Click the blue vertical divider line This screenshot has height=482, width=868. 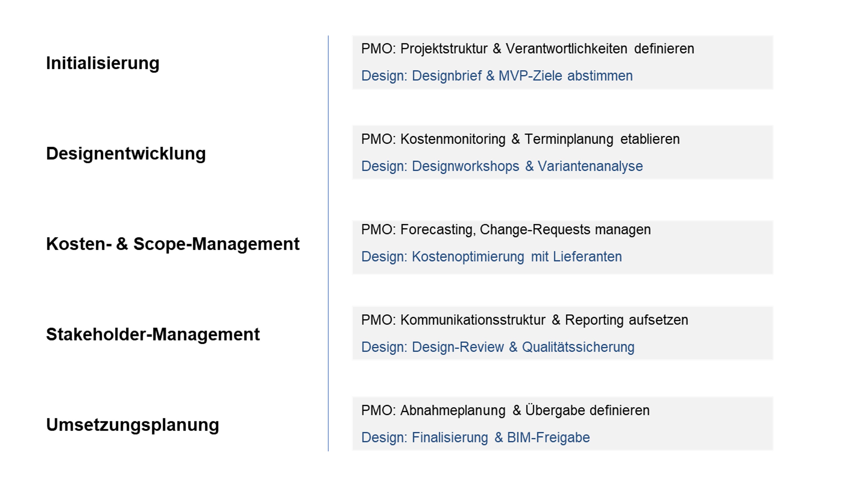click(328, 243)
